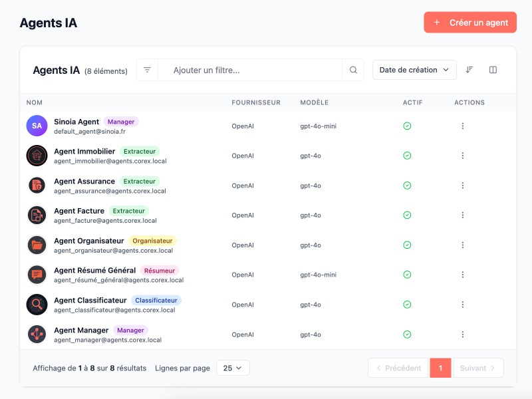Click the magnifier avatar of Agent Classificateur

coord(37,305)
